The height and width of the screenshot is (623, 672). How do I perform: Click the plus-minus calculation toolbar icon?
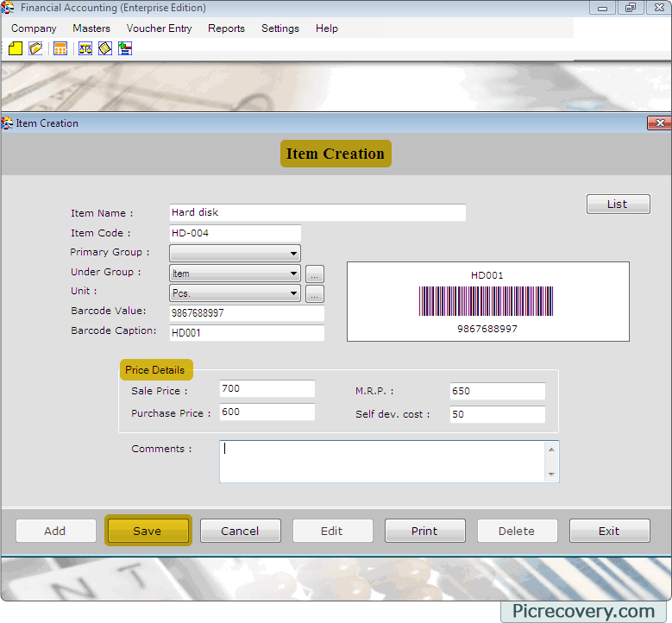click(125, 48)
